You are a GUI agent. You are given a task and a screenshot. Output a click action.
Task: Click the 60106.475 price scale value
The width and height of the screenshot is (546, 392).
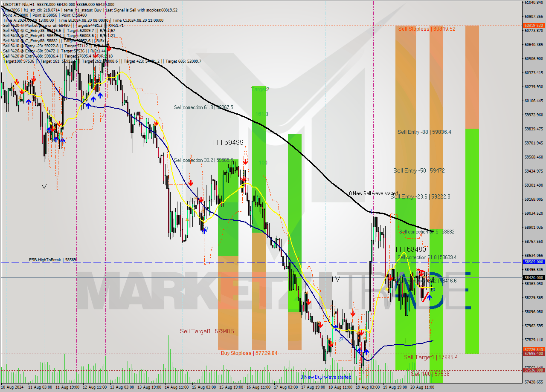(x=534, y=101)
